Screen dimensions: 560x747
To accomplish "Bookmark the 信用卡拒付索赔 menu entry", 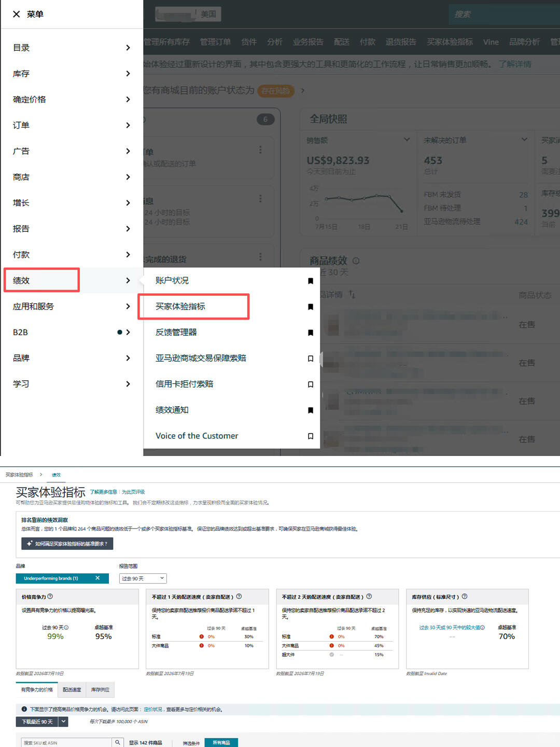I will (x=311, y=384).
